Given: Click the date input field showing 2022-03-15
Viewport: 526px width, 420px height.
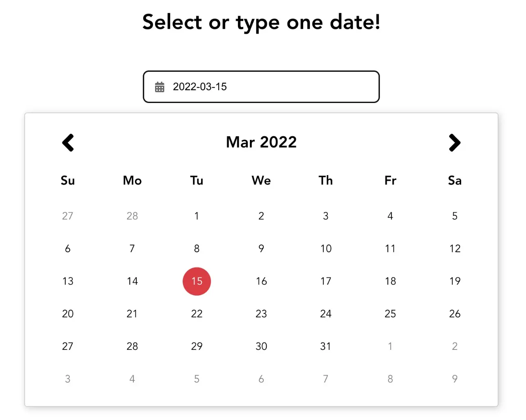Looking at the screenshot, I should click(271, 87).
